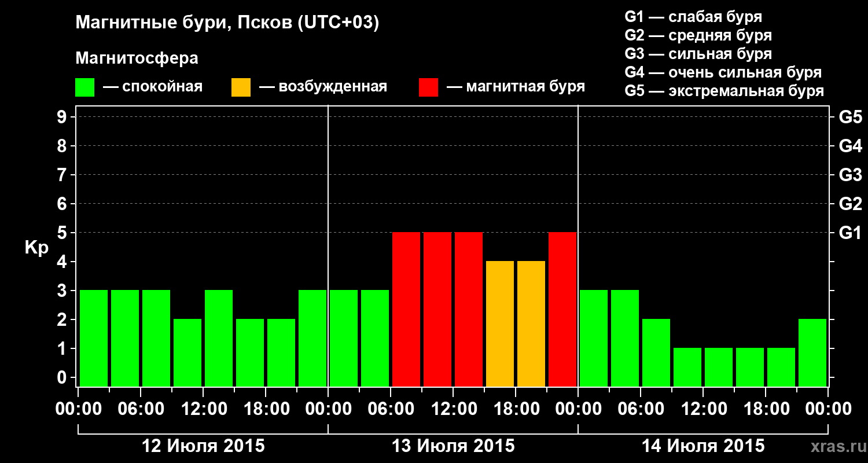
Task: Click the "G5 — экстремальная буря" line
Action: 724,91
